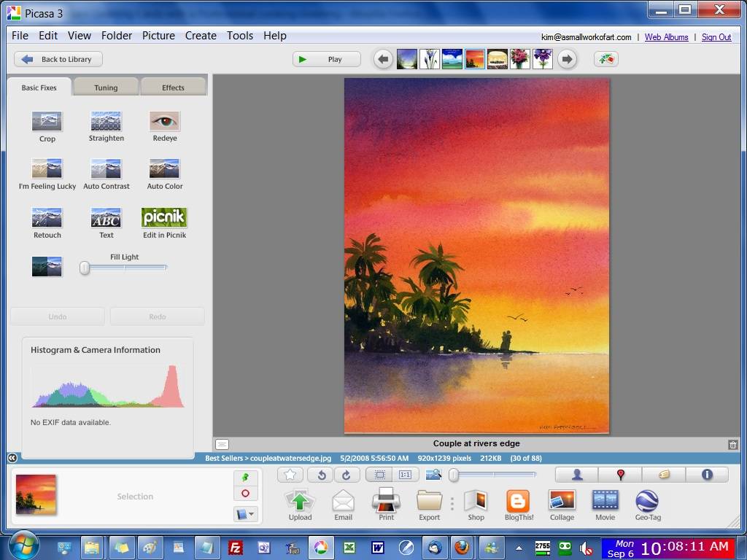Print the selected photo
Screen dimensions: 747x560
coord(386,505)
